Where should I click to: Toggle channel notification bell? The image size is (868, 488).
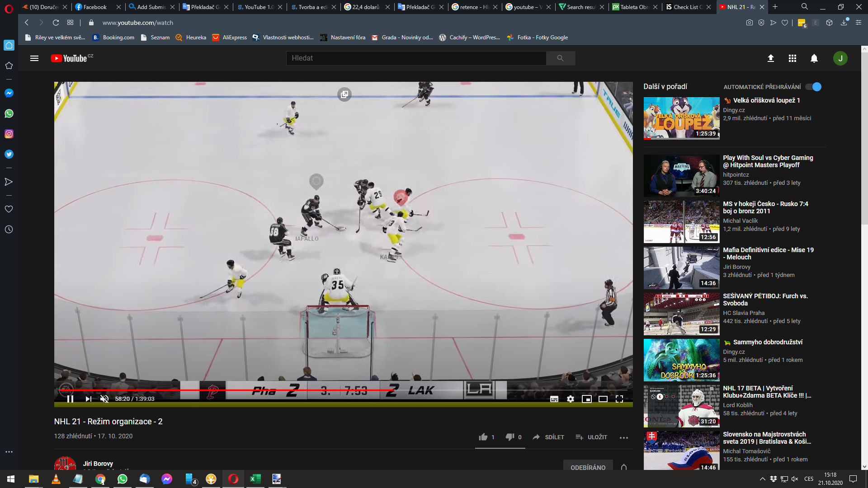(x=624, y=467)
